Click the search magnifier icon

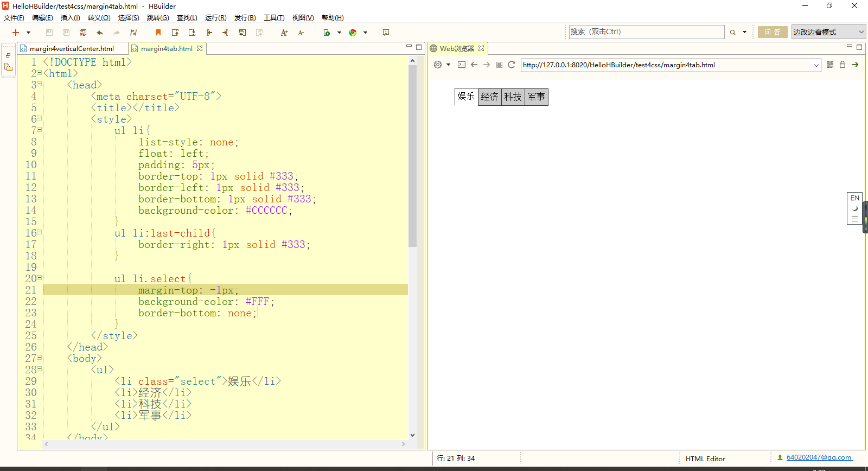(733, 33)
